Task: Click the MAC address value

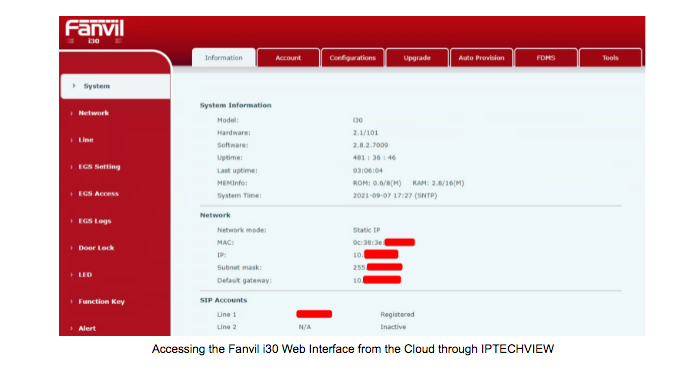Action: [384, 242]
